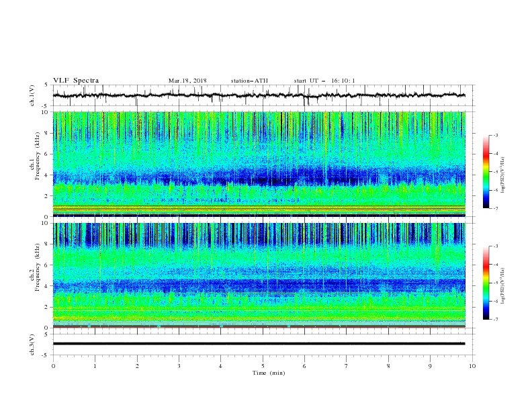Click time axis tick label "3"
The image size is (532, 411).
coord(179,366)
